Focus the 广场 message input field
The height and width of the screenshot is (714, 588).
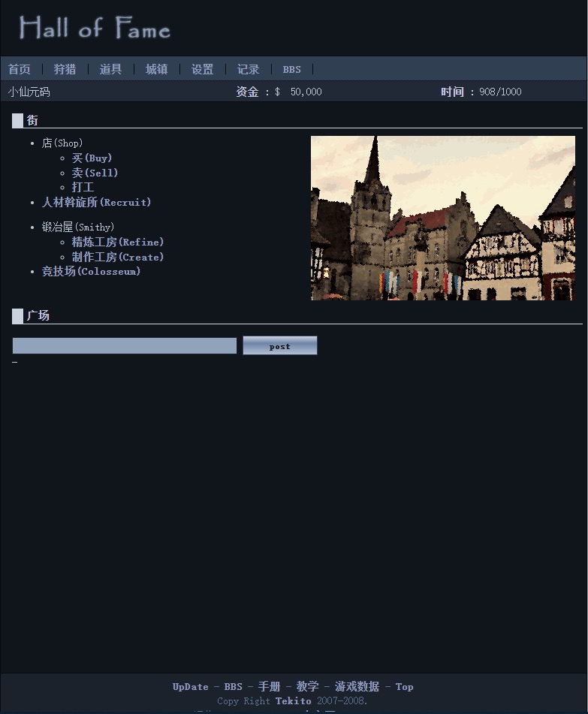[x=125, y=345]
